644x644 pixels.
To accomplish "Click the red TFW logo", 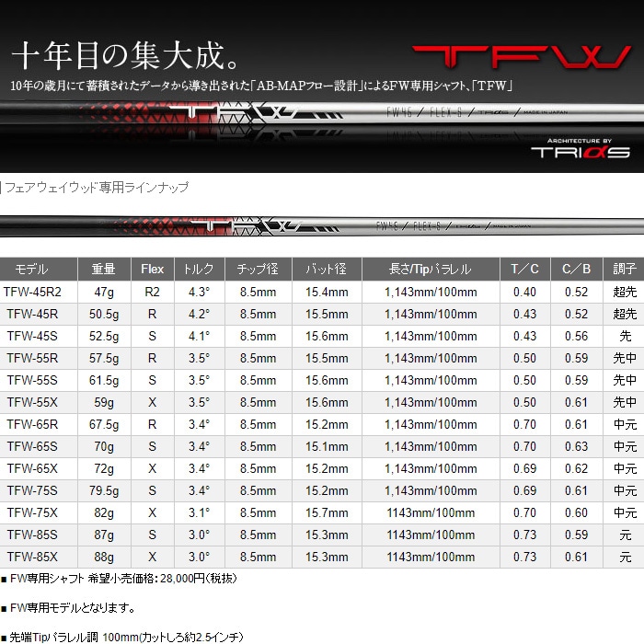I will pos(520,55).
